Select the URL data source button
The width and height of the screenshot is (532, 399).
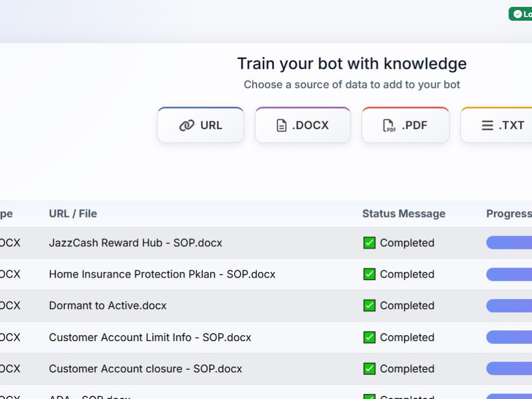pos(201,125)
